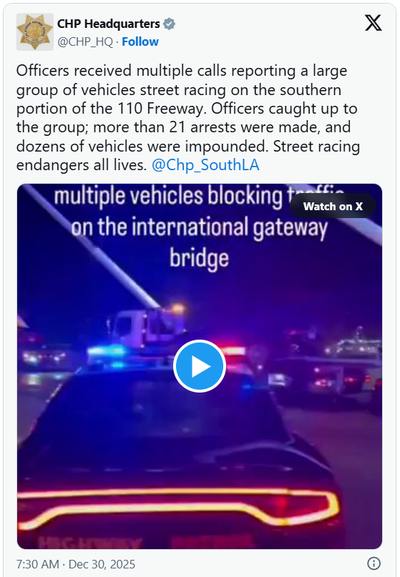The image size is (400, 577).
Task: Click the Dec 30, 2025 date
Action: coord(102,564)
